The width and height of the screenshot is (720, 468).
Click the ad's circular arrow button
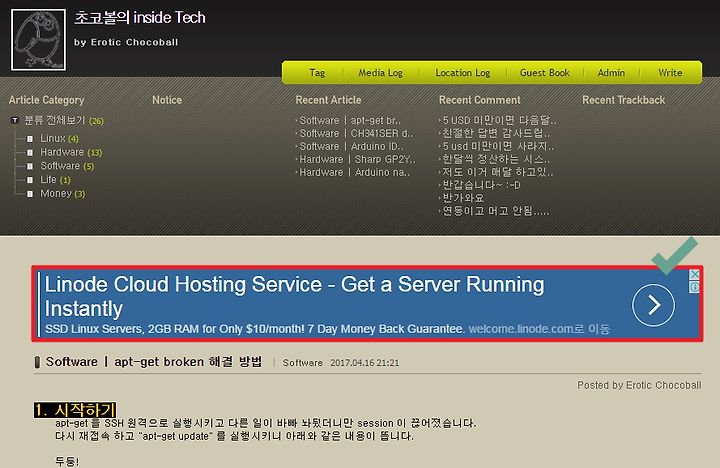coord(653,305)
